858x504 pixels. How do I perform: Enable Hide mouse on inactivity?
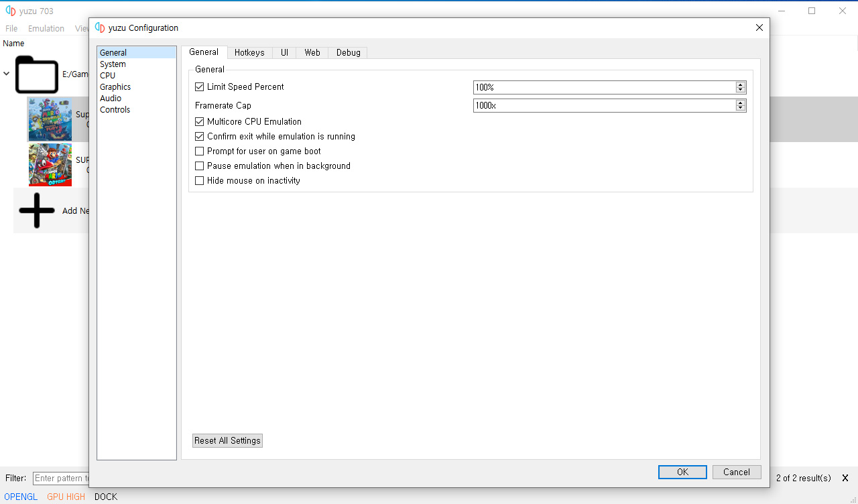pyautogui.click(x=199, y=180)
